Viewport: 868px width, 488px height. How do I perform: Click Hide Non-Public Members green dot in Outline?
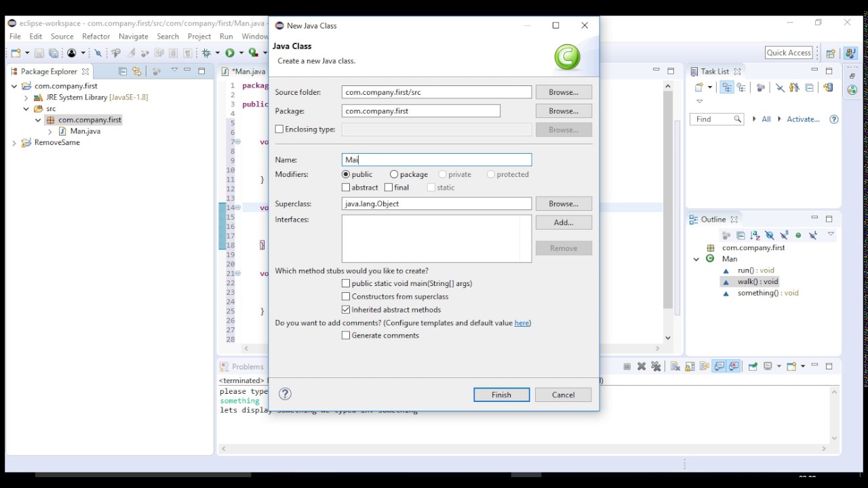[x=798, y=235]
